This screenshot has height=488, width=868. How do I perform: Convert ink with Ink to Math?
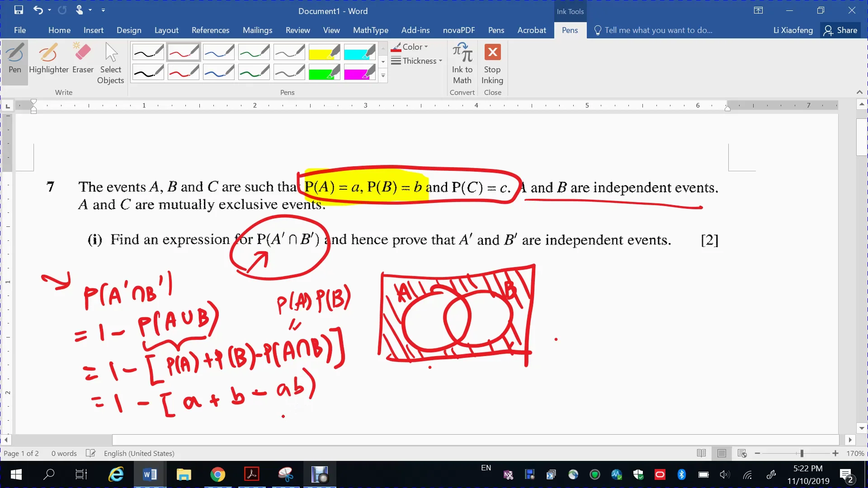462,63
